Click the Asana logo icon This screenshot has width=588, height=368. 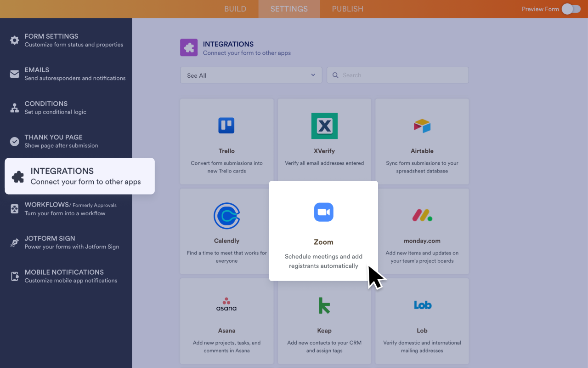click(226, 305)
